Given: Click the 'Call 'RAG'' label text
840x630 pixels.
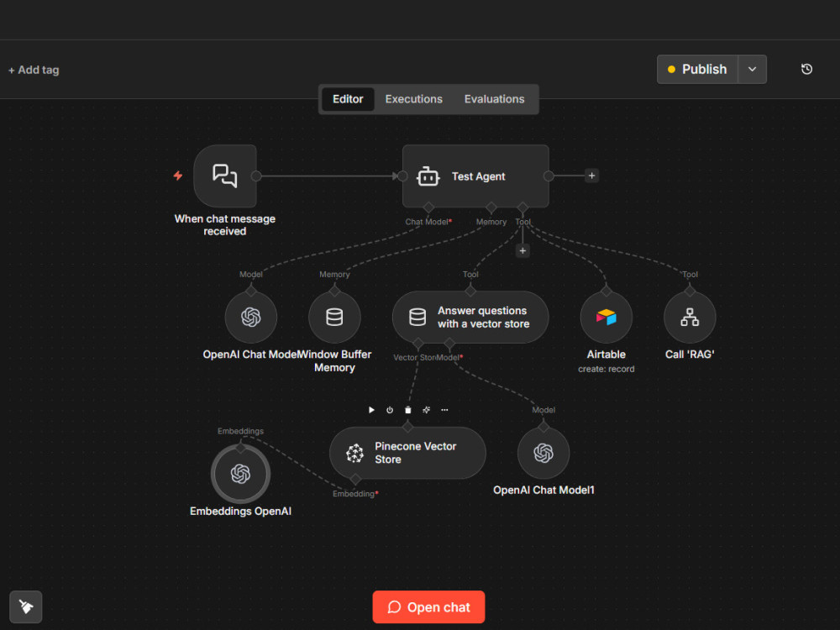Looking at the screenshot, I should [690, 354].
